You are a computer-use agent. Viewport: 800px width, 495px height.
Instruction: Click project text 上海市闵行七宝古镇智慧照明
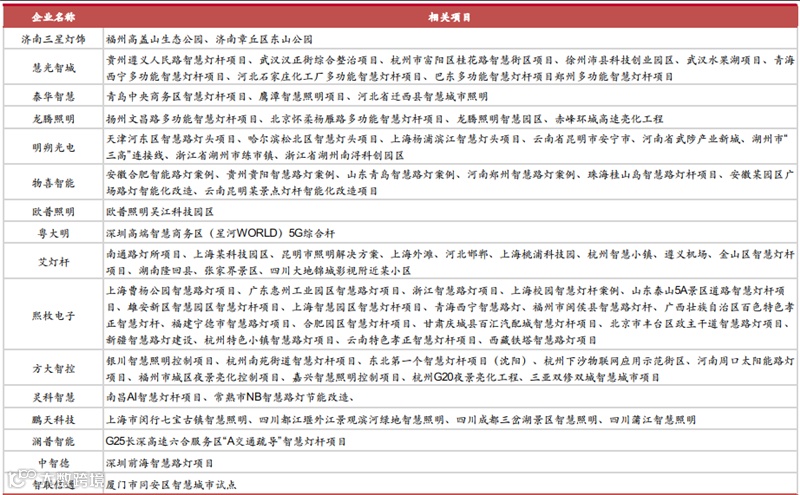coord(177,419)
